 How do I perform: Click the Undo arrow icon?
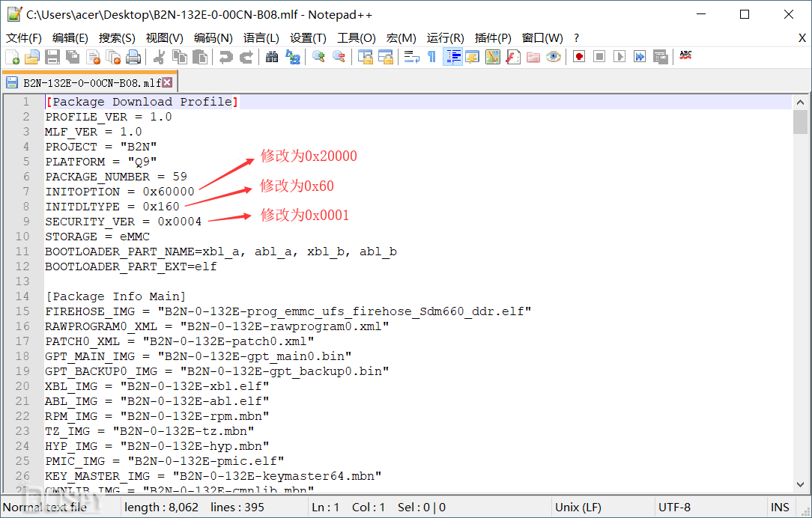tap(225, 57)
